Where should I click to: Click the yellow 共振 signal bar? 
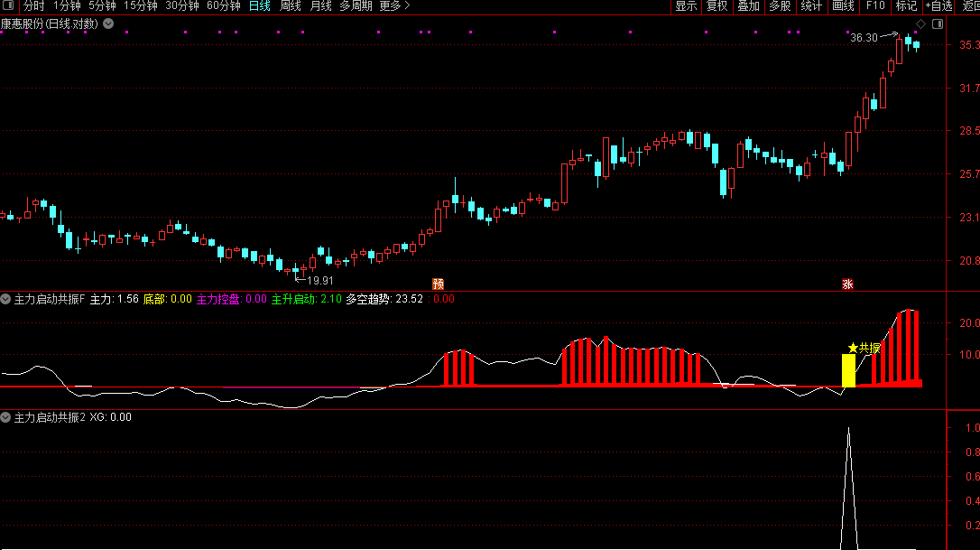848,370
